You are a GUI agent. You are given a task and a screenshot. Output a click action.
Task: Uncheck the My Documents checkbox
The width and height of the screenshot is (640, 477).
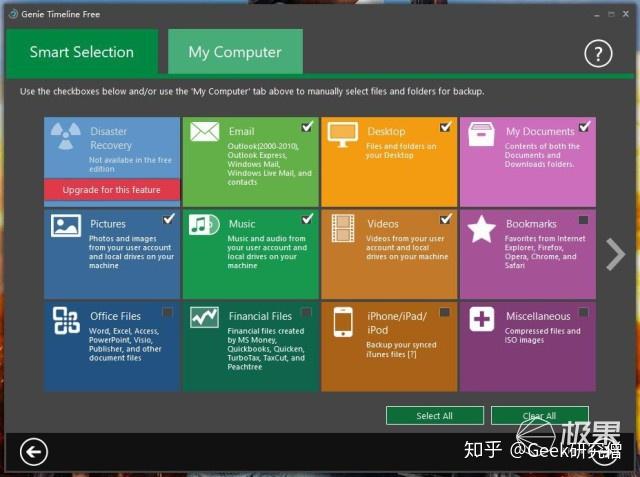[x=584, y=127]
